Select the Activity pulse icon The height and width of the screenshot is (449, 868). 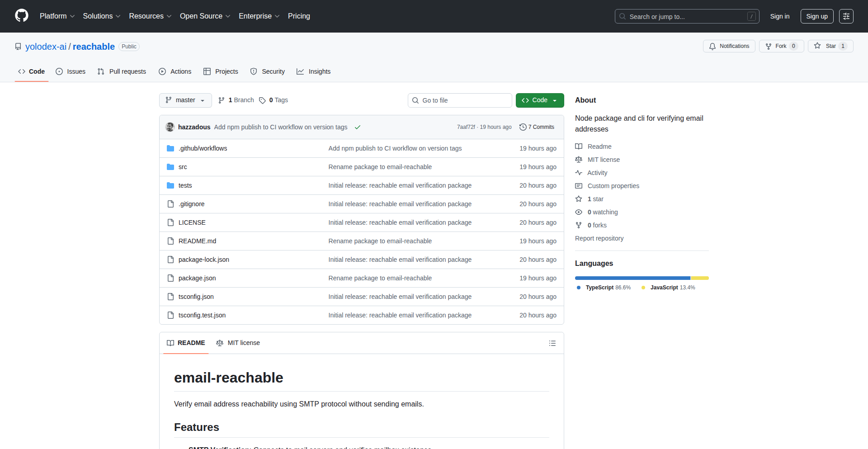(579, 173)
